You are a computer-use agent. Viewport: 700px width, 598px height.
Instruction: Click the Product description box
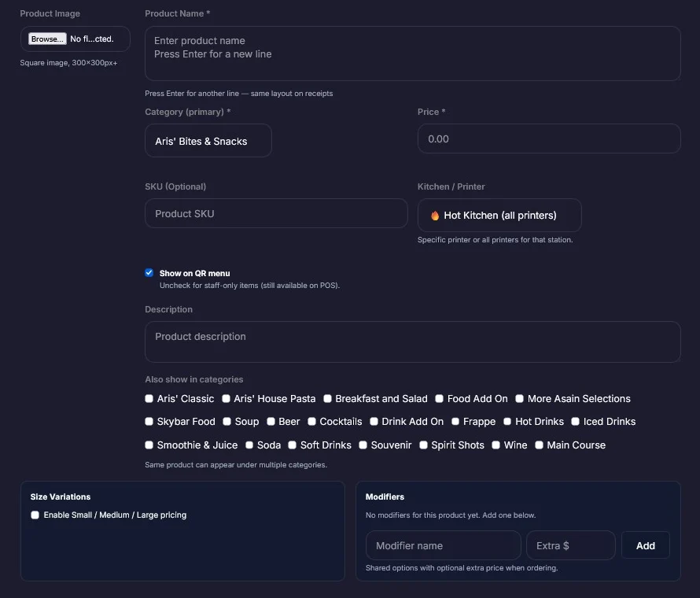click(412, 341)
